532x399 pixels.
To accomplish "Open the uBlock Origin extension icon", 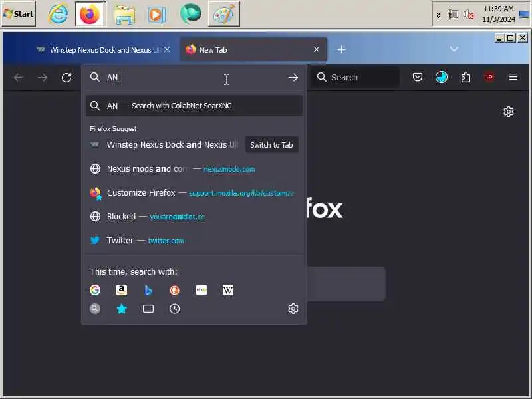I will click(489, 77).
